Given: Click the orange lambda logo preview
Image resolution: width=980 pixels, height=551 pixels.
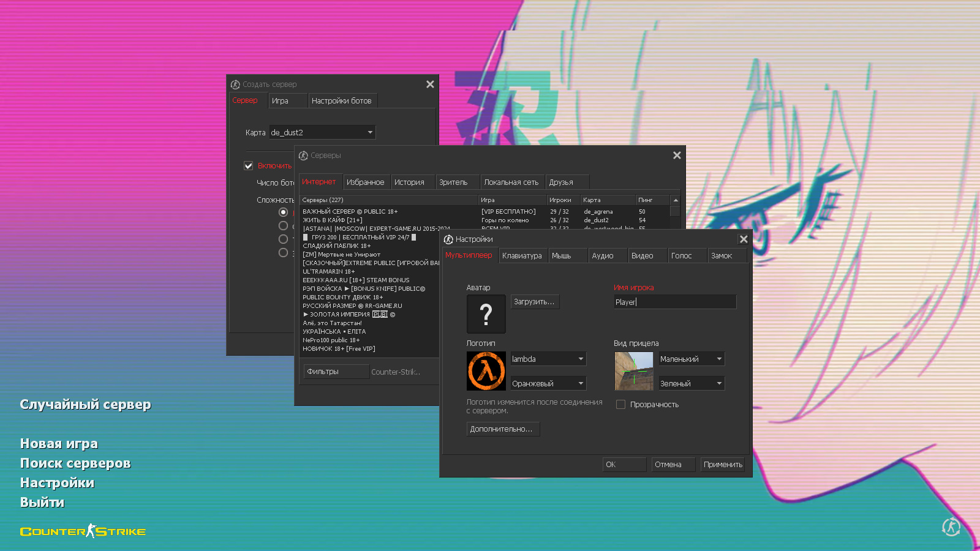Looking at the screenshot, I should click(x=486, y=371).
